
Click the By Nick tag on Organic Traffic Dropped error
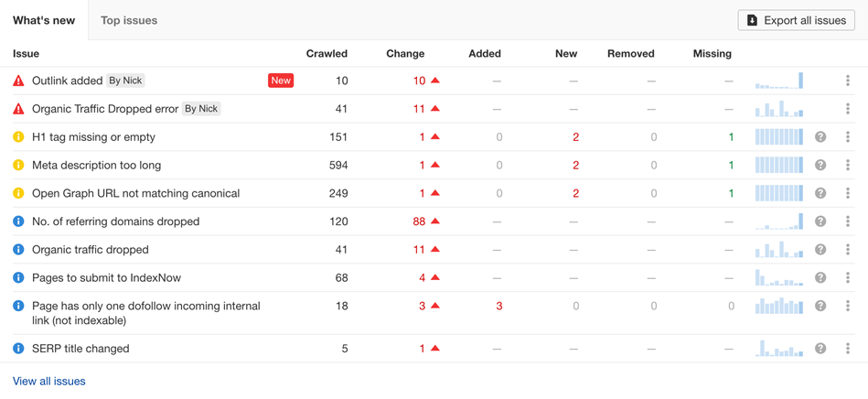(x=201, y=109)
